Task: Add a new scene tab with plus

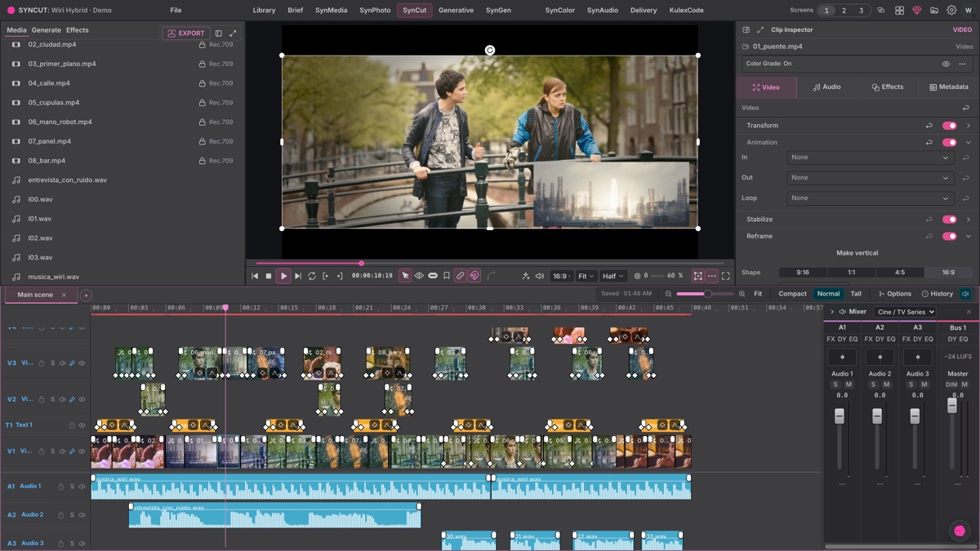Action: point(86,295)
